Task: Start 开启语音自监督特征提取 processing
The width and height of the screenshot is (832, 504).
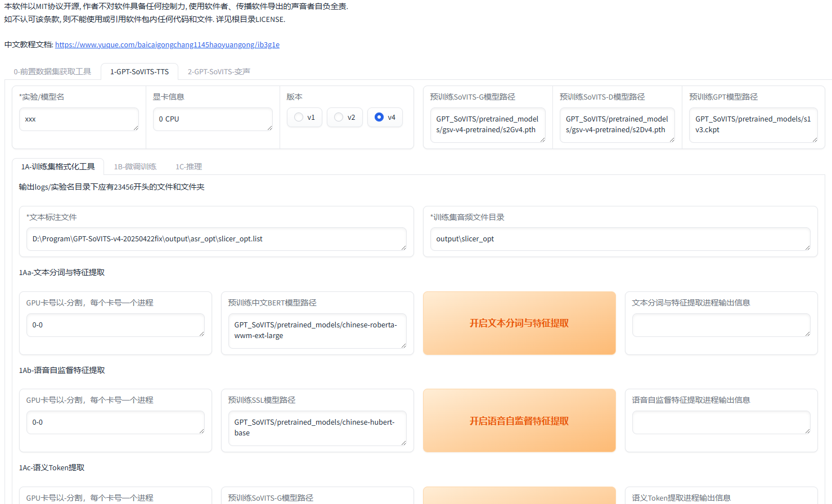Action: [519, 420]
